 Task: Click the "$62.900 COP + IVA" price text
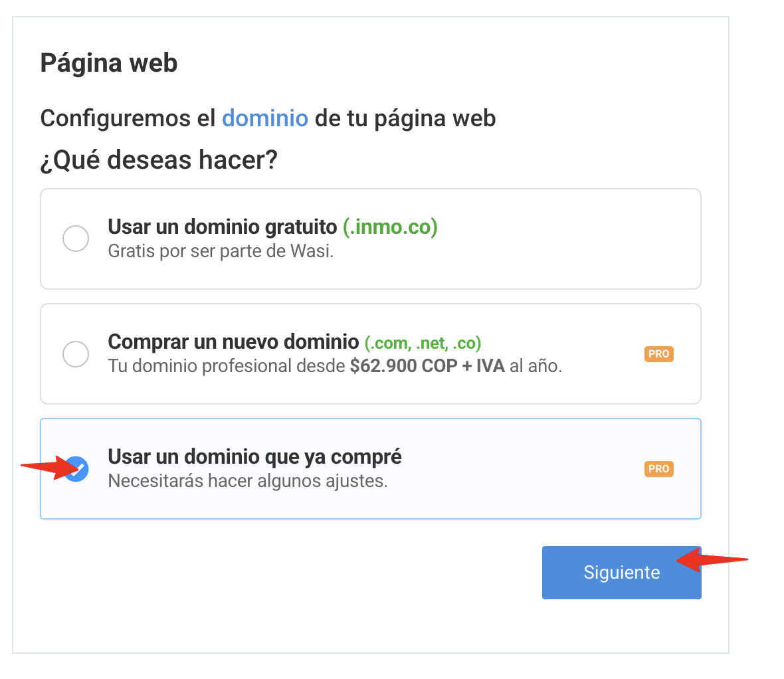pos(427,366)
